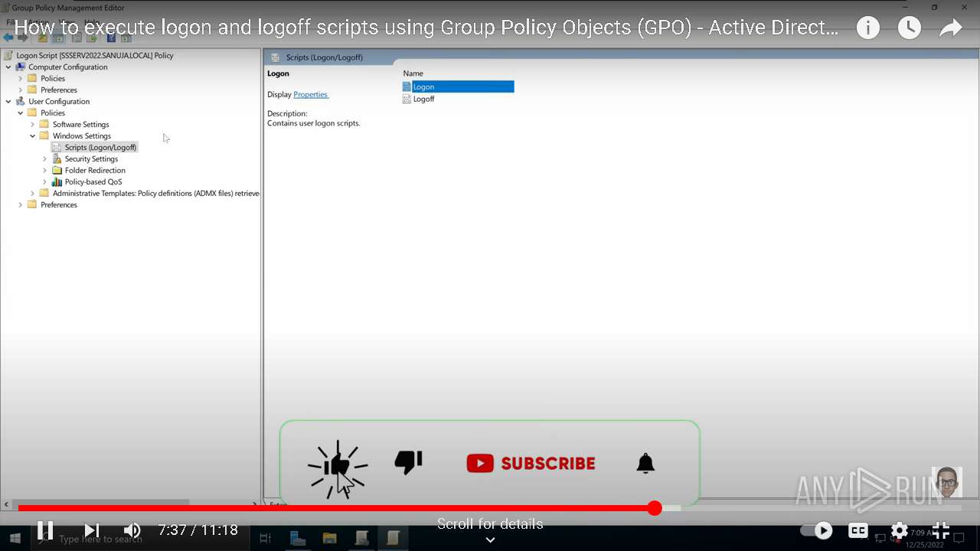Expand the Folder Redirection node

pos(45,170)
